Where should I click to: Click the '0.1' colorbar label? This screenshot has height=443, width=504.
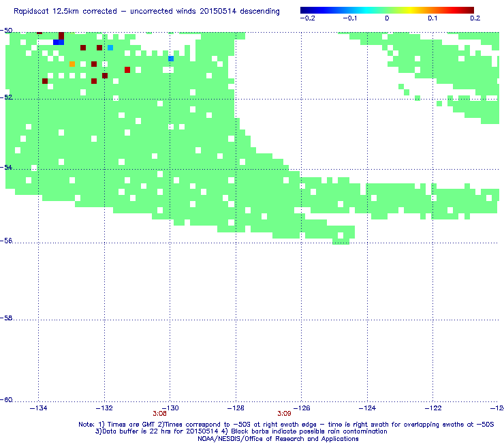(432, 18)
